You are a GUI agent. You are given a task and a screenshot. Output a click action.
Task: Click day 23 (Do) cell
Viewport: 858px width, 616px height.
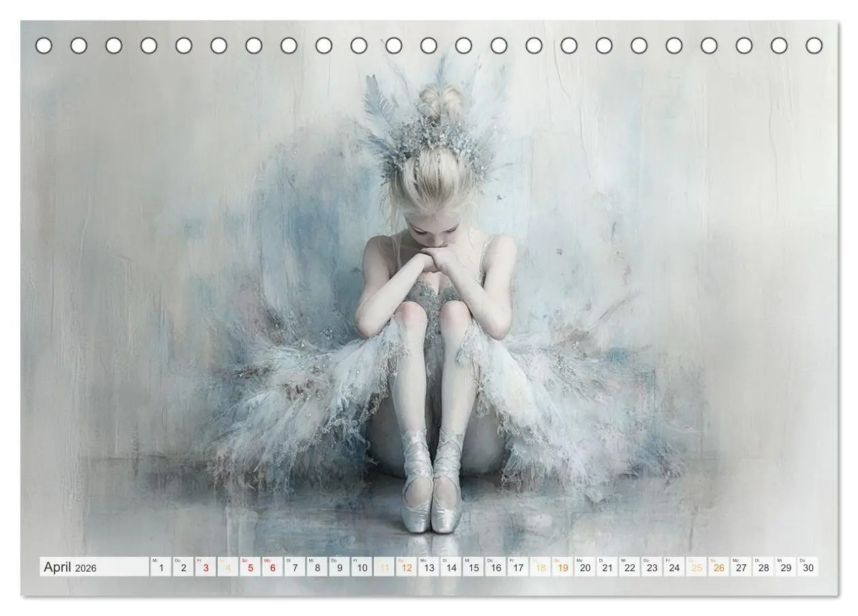coord(652,567)
